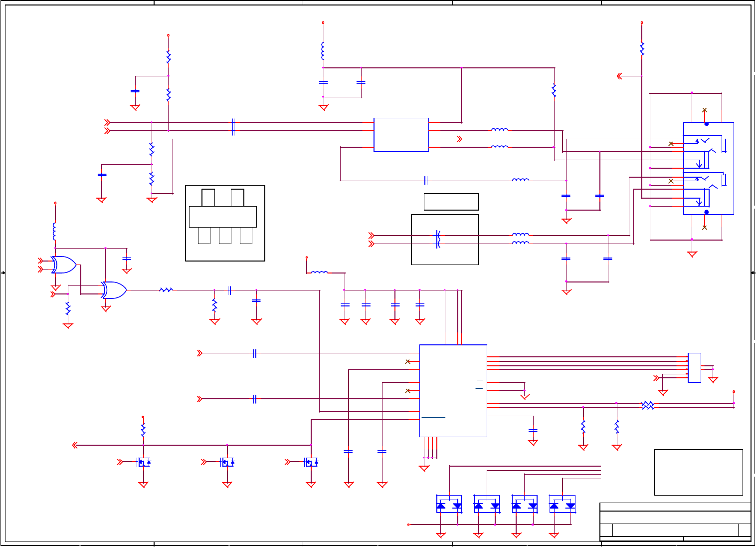Select the first XOR gate fed by two input ports
Viewport: 756px width, 547px height.
click(64, 265)
